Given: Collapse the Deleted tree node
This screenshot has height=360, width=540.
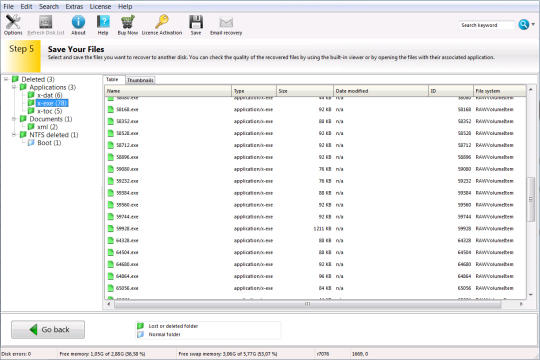Looking at the screenshot, I should [x=6, y=79].
